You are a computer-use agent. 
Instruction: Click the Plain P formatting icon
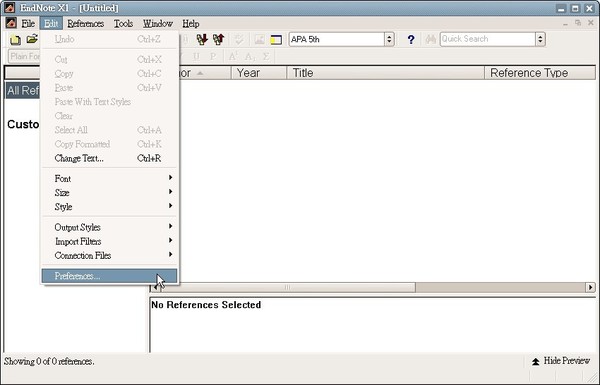[x=213, y=57]
